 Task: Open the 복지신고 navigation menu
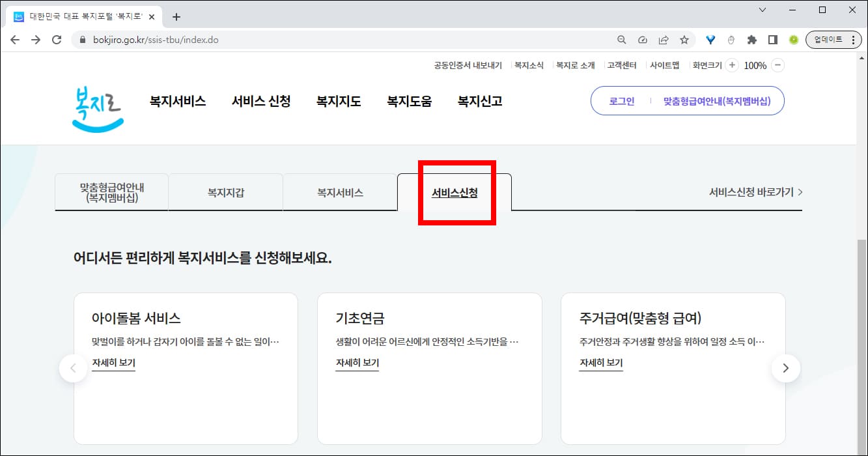[479, 101]
